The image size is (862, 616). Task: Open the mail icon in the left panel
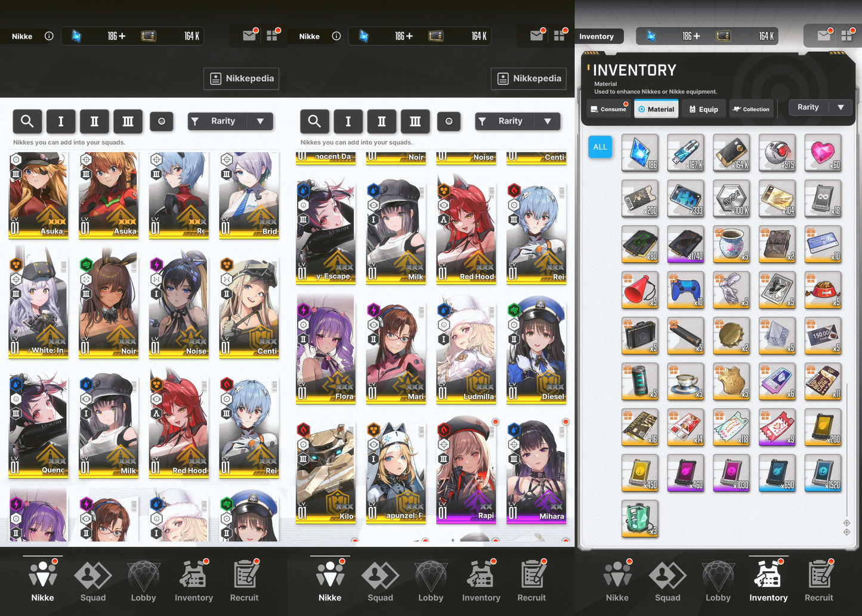[x=249, y=36]
